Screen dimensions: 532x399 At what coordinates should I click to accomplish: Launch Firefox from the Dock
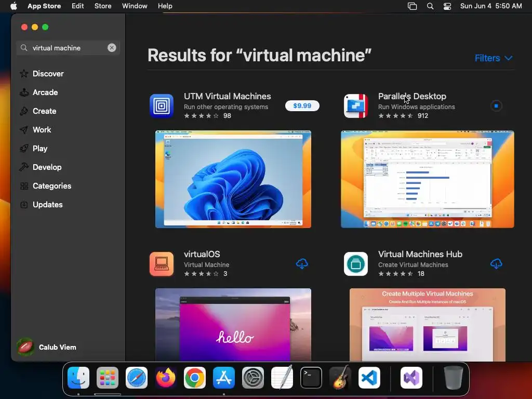click(x=166, y=378)
